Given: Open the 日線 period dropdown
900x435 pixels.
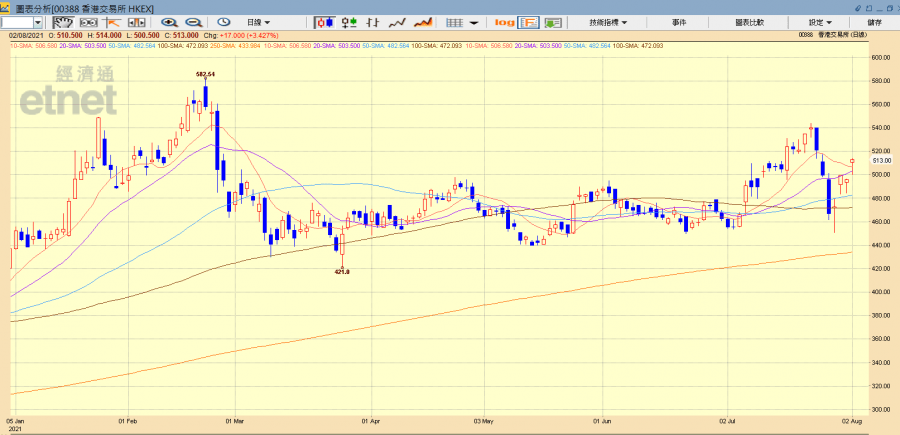Looking at the screenshot, I should tap(260, 22).
